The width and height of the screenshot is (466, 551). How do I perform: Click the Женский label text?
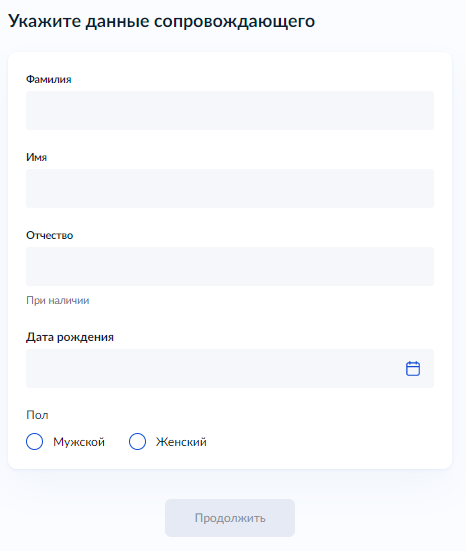[181, 442]
